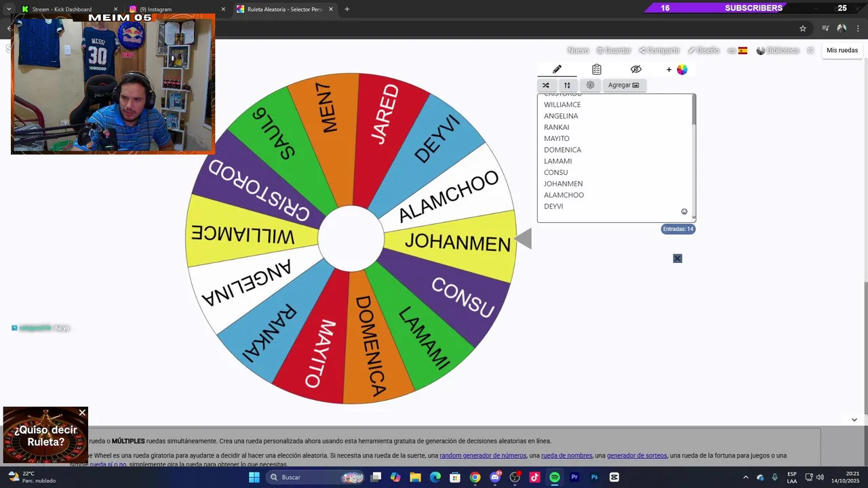The height and width of the screenshot is (488, 868).
Task: Follow the generador de sorteos link
Action: point(637,455)
